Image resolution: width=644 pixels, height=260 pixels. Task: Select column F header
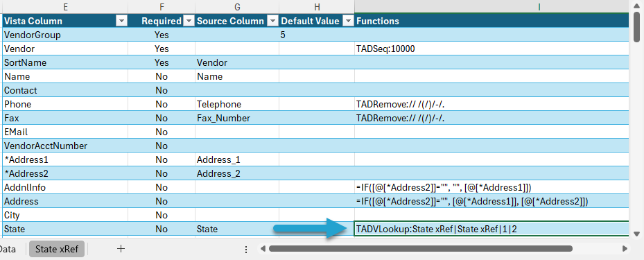tap(162, 6)
